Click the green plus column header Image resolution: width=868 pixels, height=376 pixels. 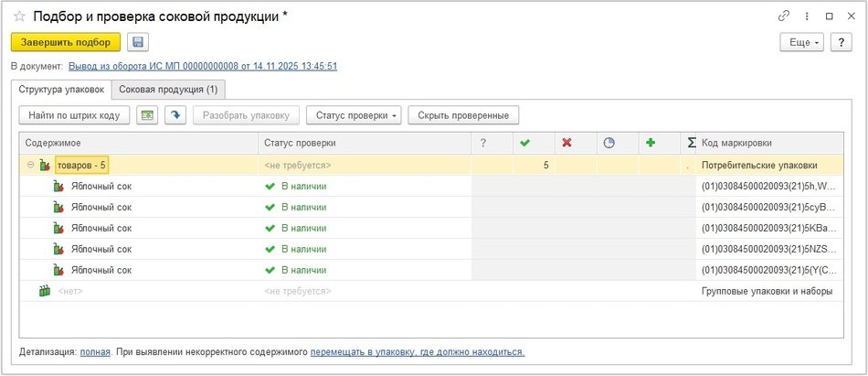pyautogui.click(x=651, y=143)
